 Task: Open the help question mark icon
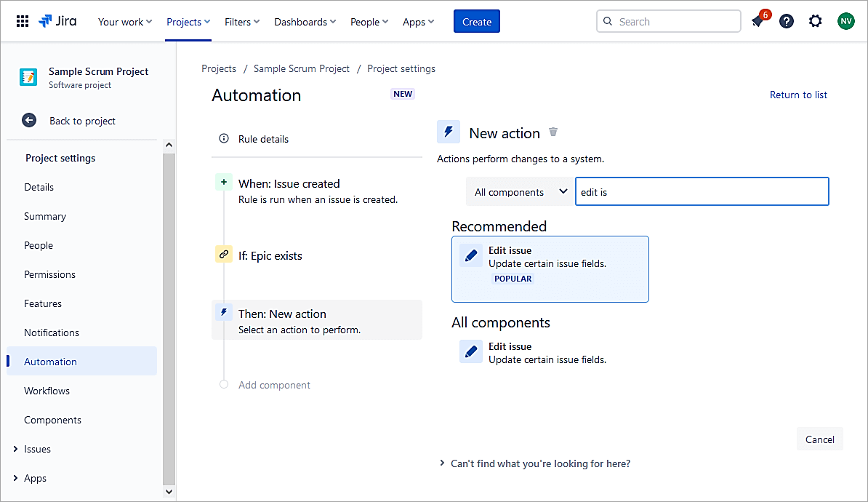787,22
